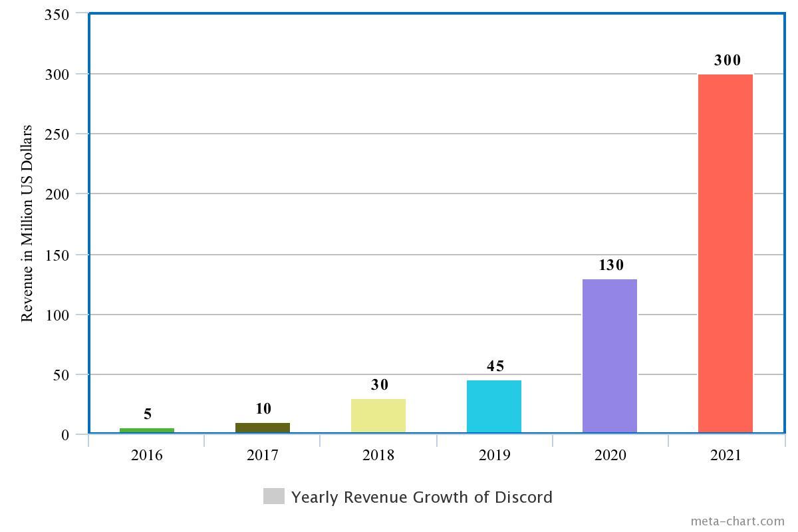Select the purple 2020 revenue bar
Image resolution: width=798 pixels, height=532 pixels.
[610, 356]
